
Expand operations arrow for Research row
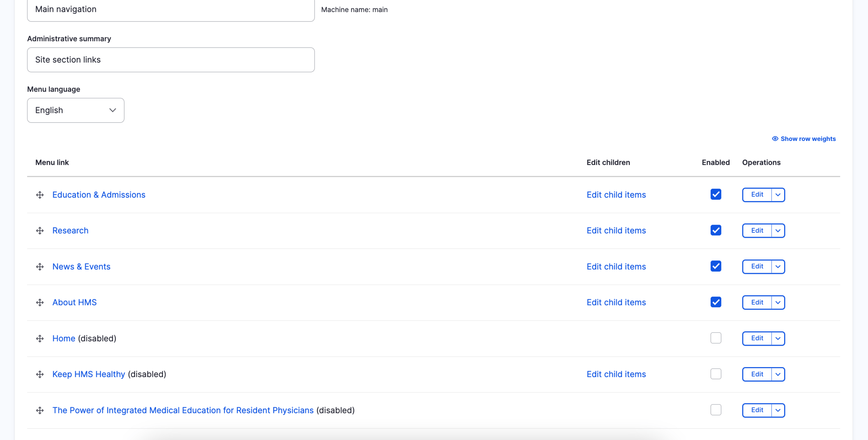click(x=778, y=231)
